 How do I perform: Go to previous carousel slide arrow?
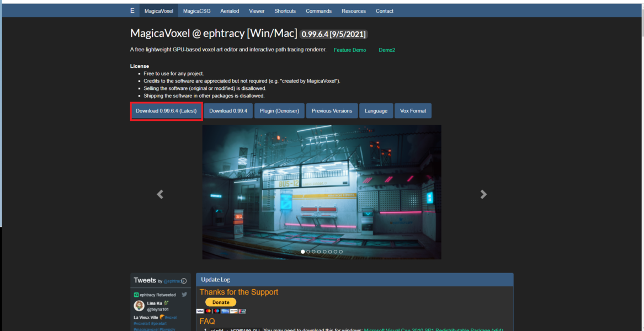pos(160,194)
